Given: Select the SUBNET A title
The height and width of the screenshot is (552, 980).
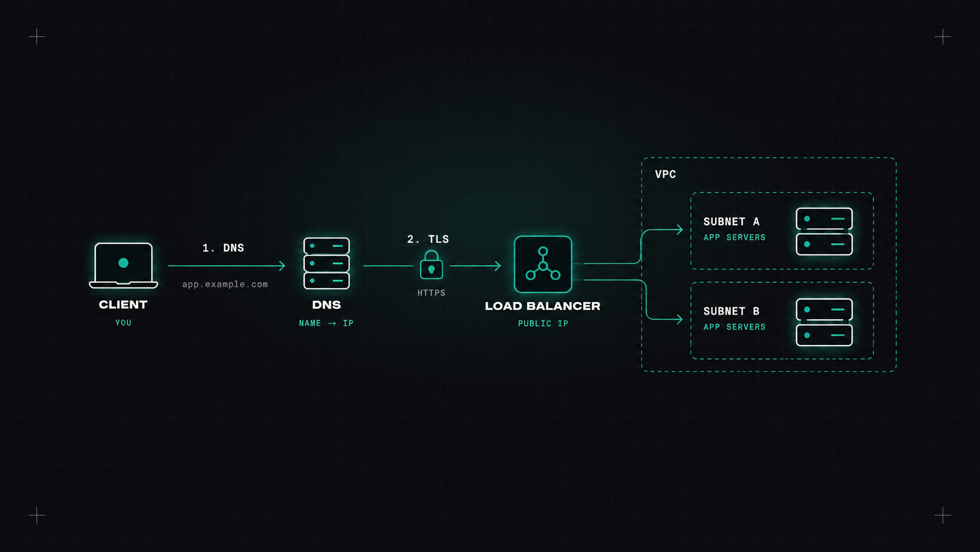Looking at the screenshot, I should click(x=731, y=222).
